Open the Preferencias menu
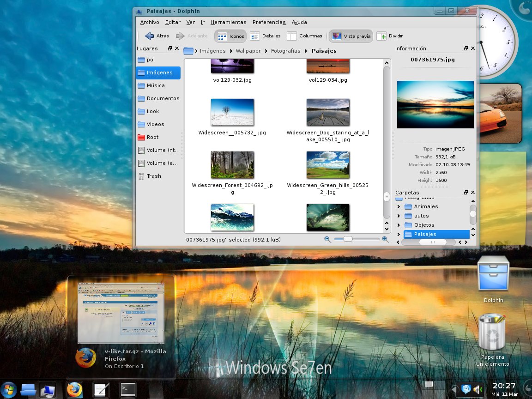Viewport: 532px width, 399px height. [x=269, y=22]
